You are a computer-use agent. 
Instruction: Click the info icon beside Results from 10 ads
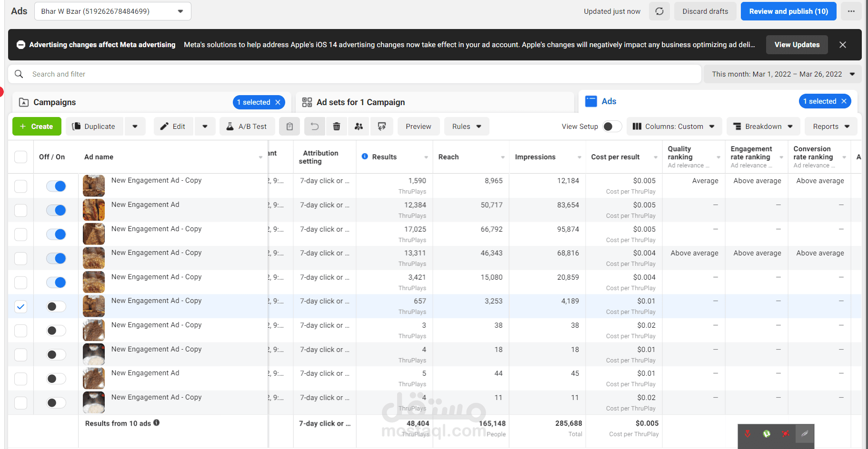157,423
